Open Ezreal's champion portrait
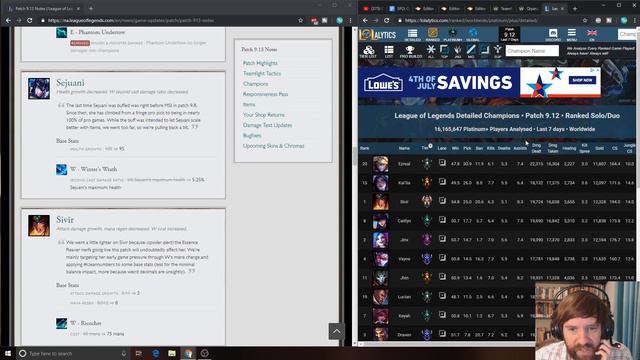The width and height of the screenshot is (640, 360). point(380,164)
